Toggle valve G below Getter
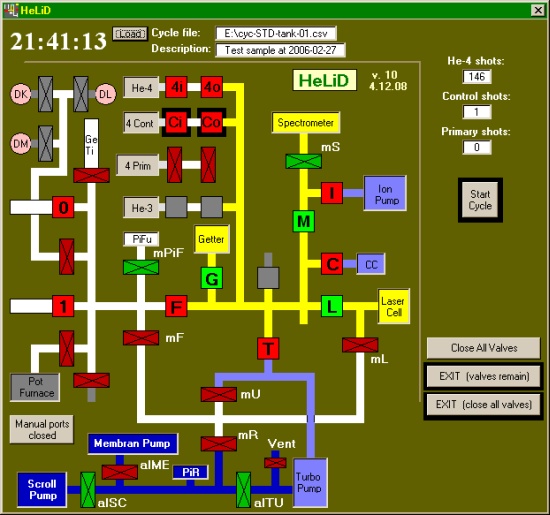The height and width of the screenshot is (515, 550). pos(212,278)
